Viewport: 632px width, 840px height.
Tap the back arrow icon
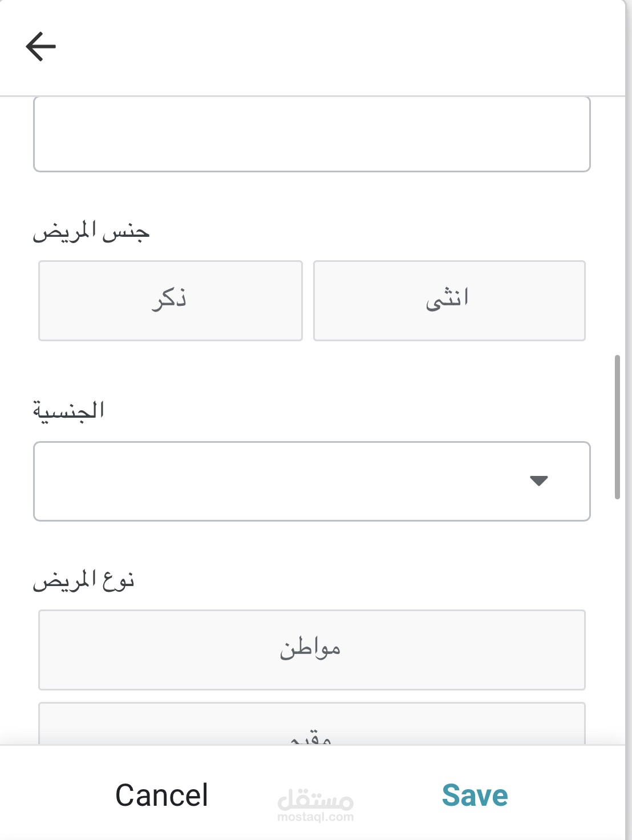(41, 46)
